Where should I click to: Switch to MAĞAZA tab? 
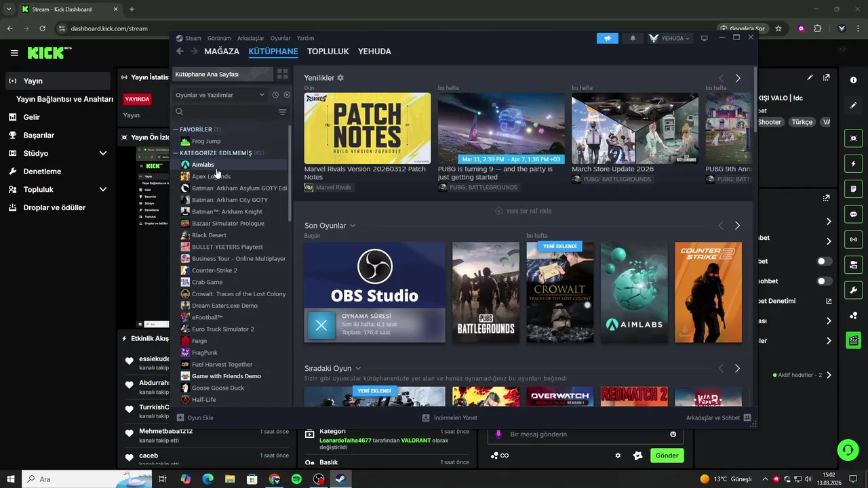(222, 52)
